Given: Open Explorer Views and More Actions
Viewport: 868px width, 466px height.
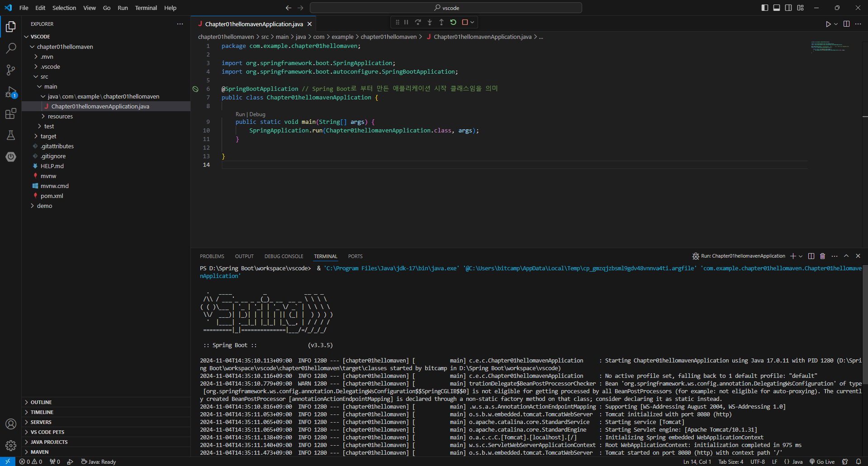Looking at the screenshot, I should (x=180, y=24).
